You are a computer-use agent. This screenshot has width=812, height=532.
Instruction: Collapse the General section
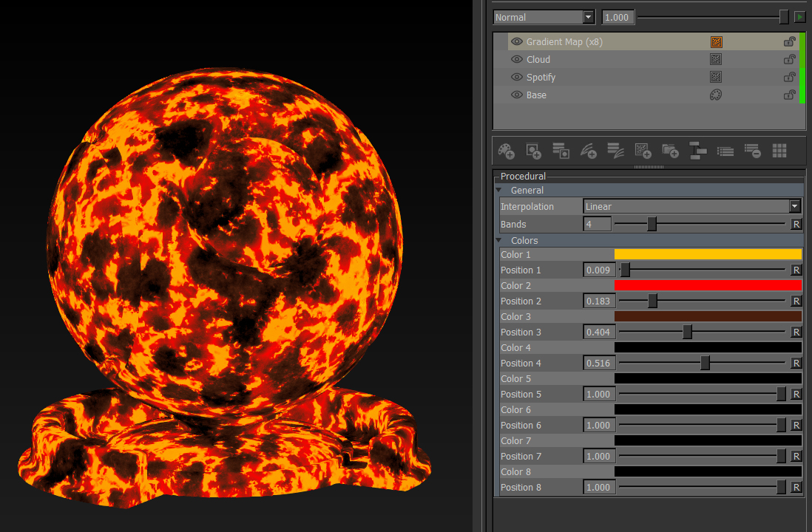499,191
